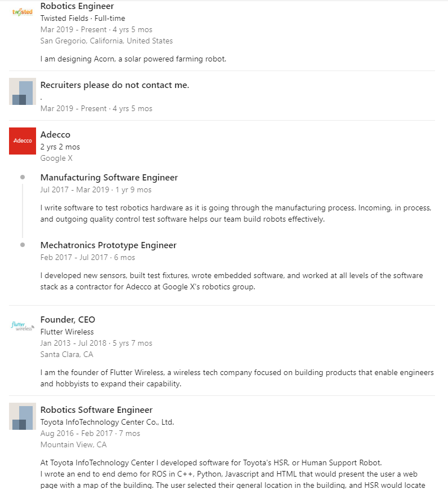Click the Mechatronics Prototype Engineer title
This screenshot has width=448, height=489.
pyautogui.click(x=108, y=245)
